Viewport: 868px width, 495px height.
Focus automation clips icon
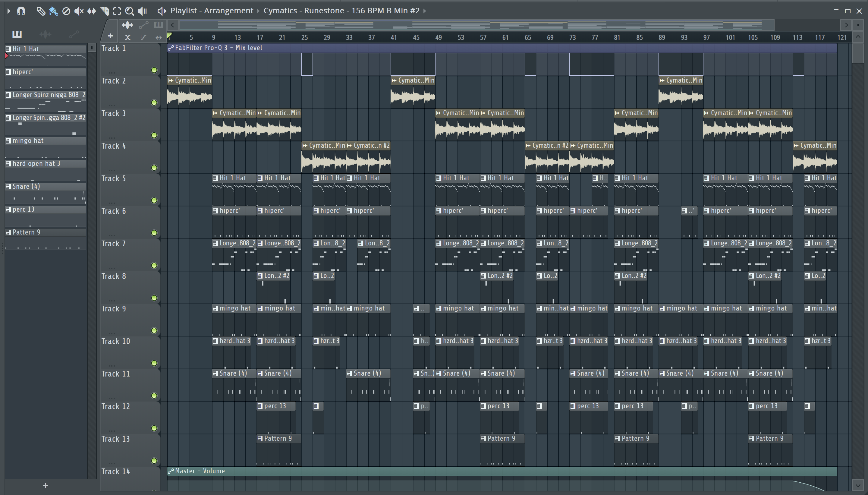point(144,25)
